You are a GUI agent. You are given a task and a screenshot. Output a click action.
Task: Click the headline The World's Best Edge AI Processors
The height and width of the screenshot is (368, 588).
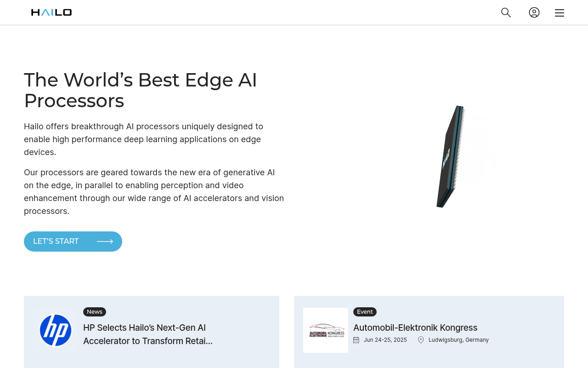click(x=140, y=90)
